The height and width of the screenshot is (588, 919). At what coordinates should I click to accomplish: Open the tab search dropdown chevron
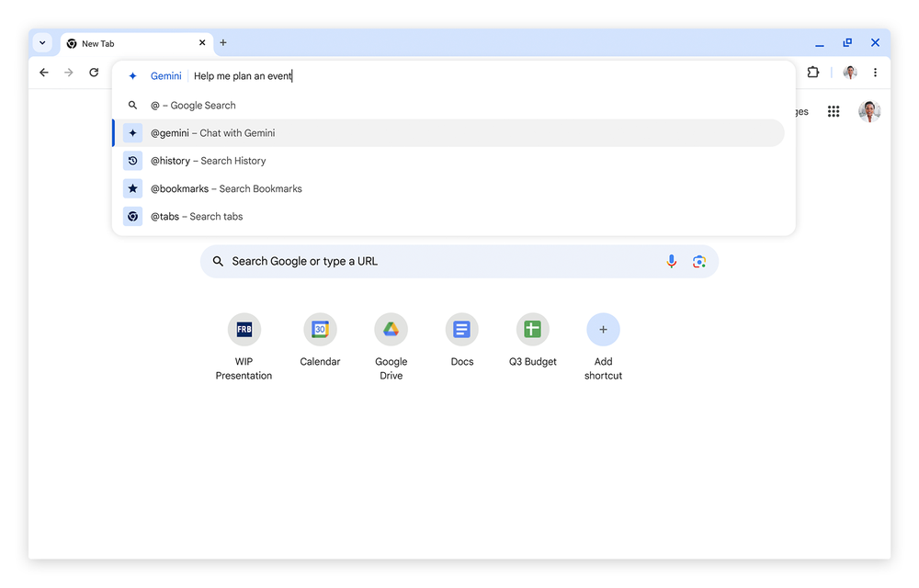click(42, 43)
